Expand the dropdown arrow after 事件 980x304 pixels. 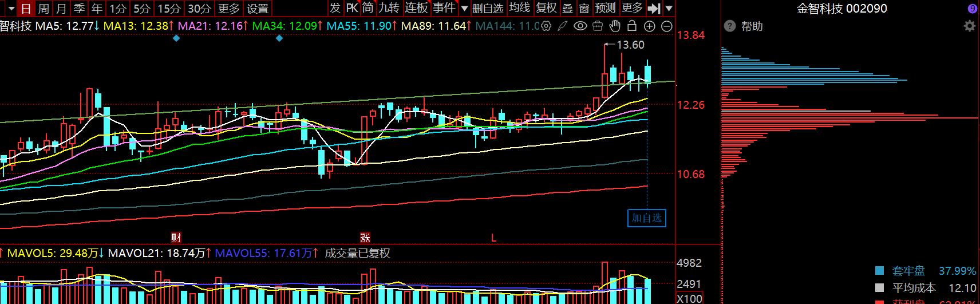point(464,9)
